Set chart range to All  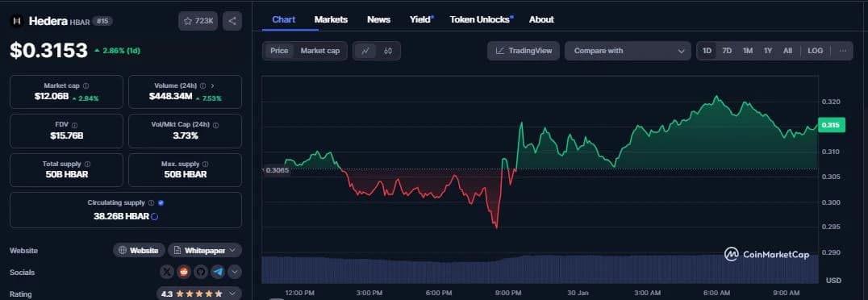pos(787,51)
